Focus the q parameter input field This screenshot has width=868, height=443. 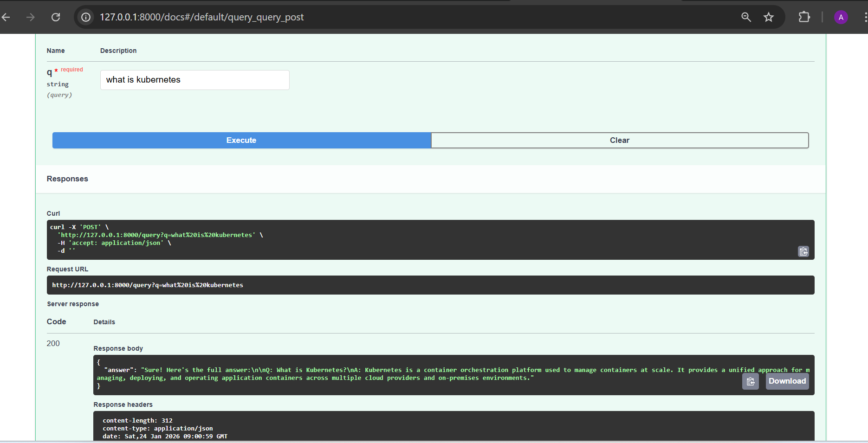pyautogui.click(x=195, y=80)
